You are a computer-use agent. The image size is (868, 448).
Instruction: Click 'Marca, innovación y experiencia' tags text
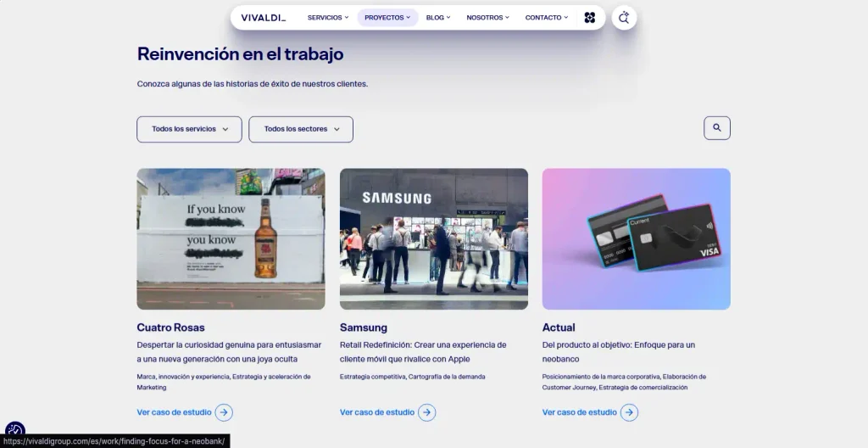[224, 382]
